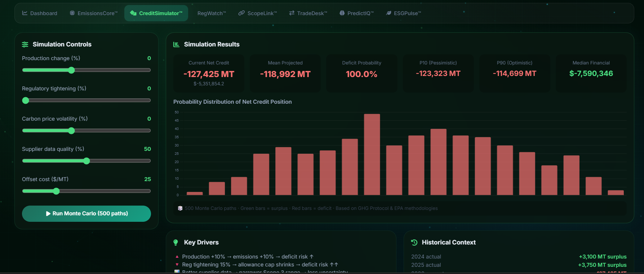Image resolution: width=644 pixels, height=274 pixels.
Task: Click the Offset cost value 25
Action: [x=148, y=179]
